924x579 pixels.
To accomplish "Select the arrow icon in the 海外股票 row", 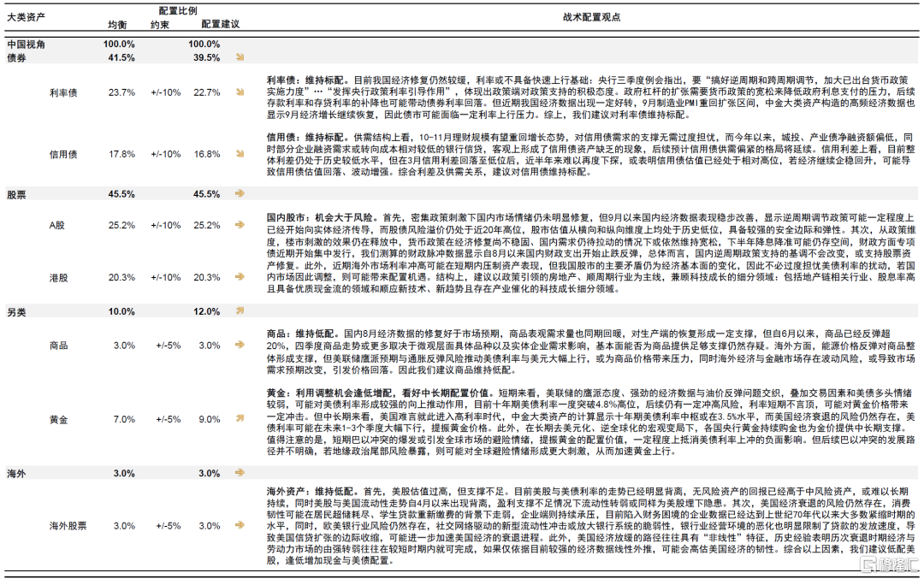I will point(240,525).
